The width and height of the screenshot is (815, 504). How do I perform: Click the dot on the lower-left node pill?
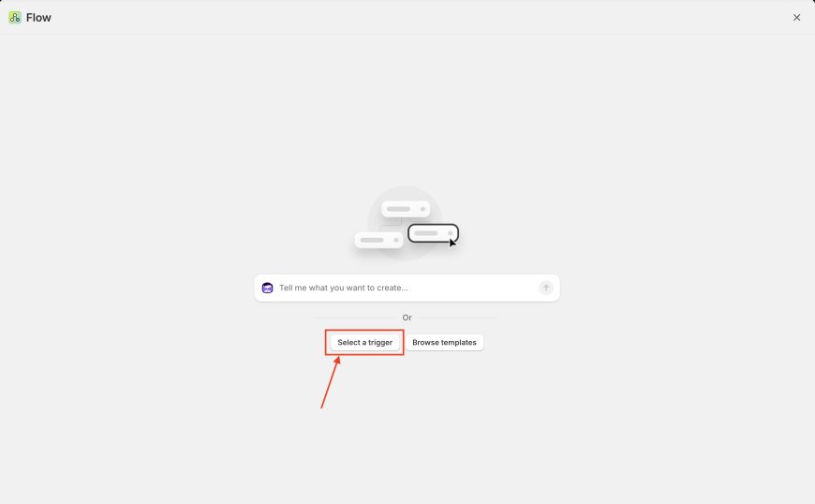click(x=396, y=240)
